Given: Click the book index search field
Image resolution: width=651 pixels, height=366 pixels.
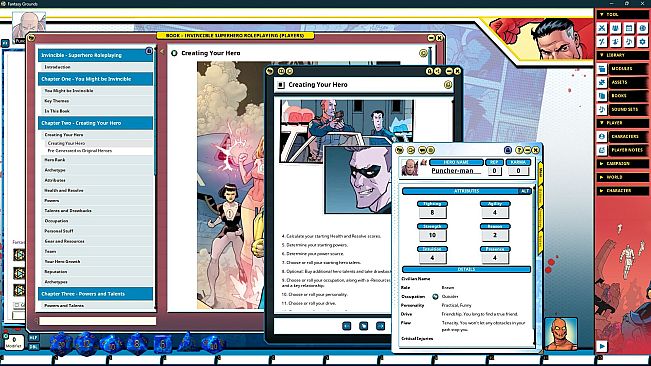Looking at the screenshot, I should (x=98, y=321).
